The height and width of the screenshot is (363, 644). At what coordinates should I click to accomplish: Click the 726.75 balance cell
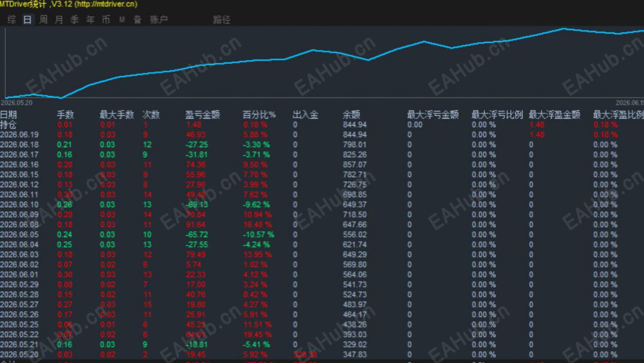355,185
